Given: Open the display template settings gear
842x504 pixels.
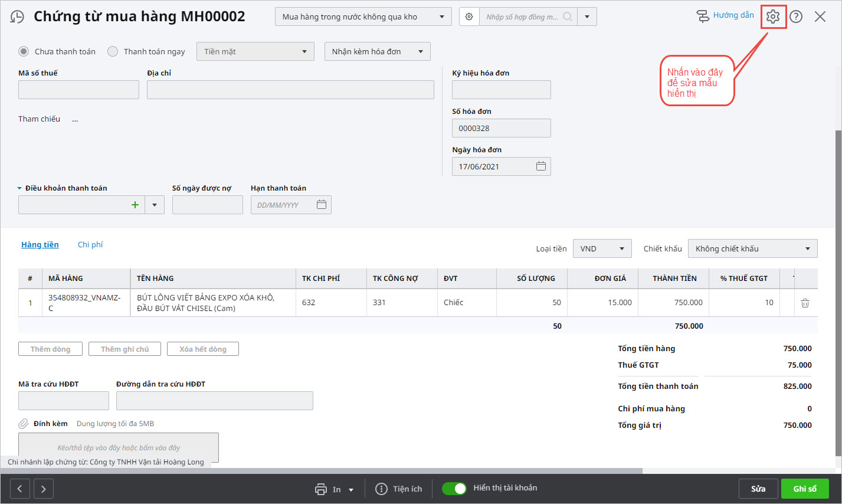Looking at the screenshot, I should (x=773, y=17).
